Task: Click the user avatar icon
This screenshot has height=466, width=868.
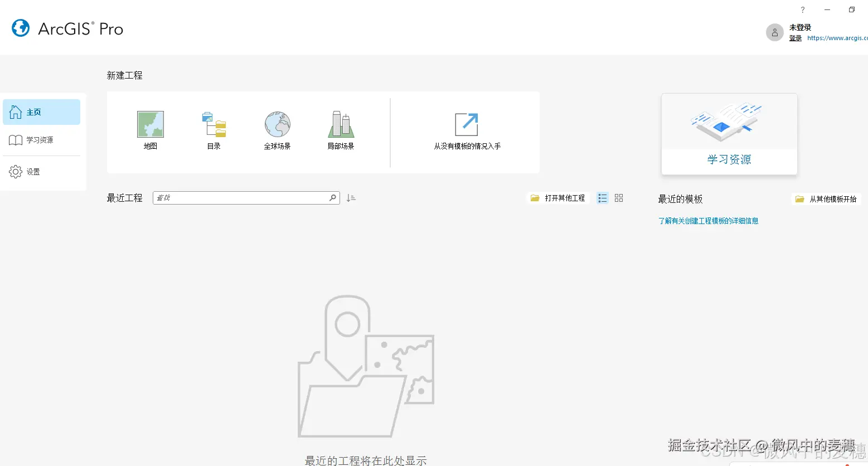Action: tap(775, 32)
